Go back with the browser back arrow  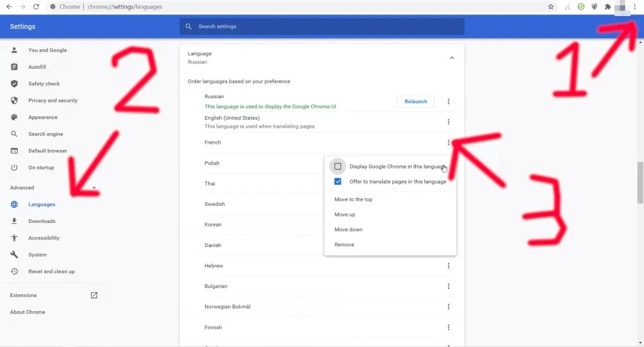pyautogui.click(x=9, y=7)
